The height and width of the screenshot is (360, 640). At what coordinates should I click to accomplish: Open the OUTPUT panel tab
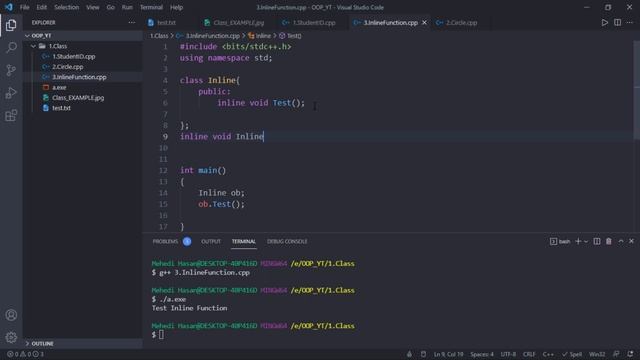click(x=211, y=241)
